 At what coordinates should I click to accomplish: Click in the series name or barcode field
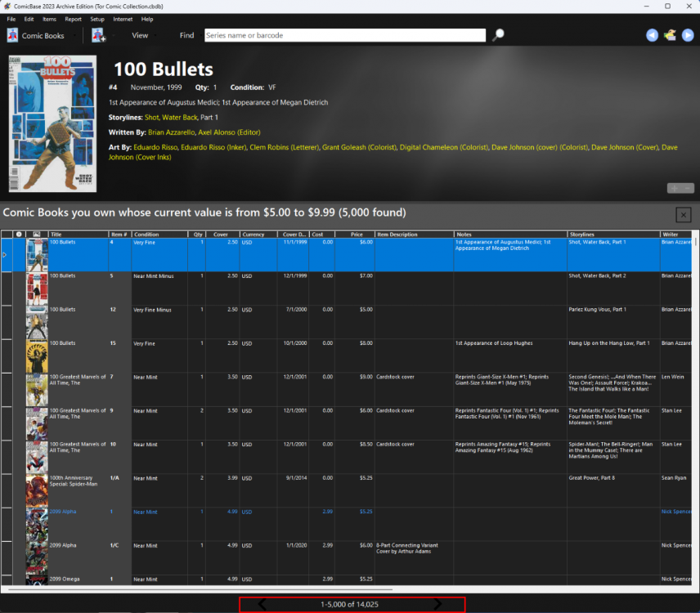pyautogui.click(x=343, y=35)
